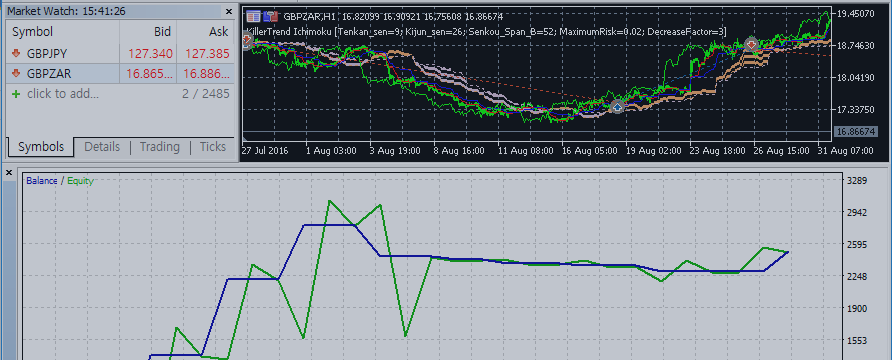Click the '1 Aug 03:00' time label
This screenshot has width=892, height=360.
(x=331, y=151)
